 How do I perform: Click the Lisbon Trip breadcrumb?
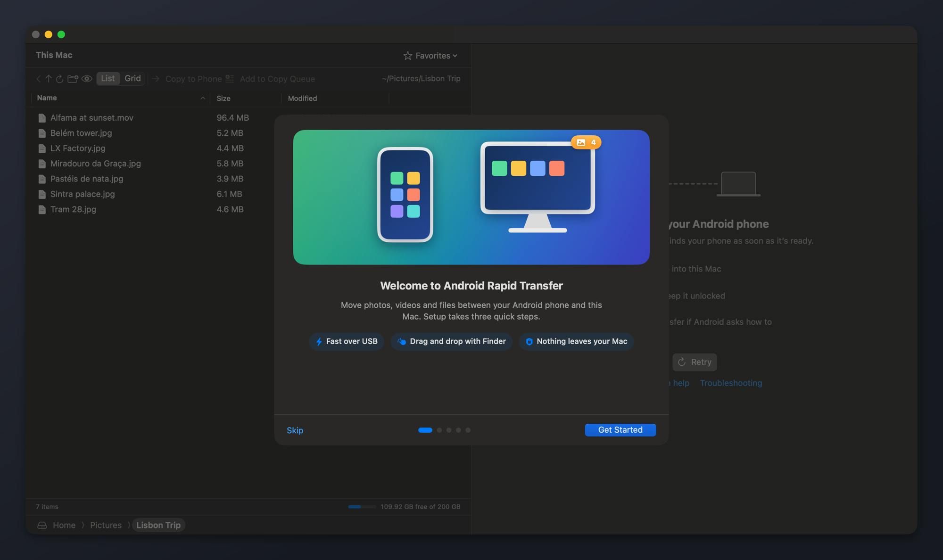158,525
